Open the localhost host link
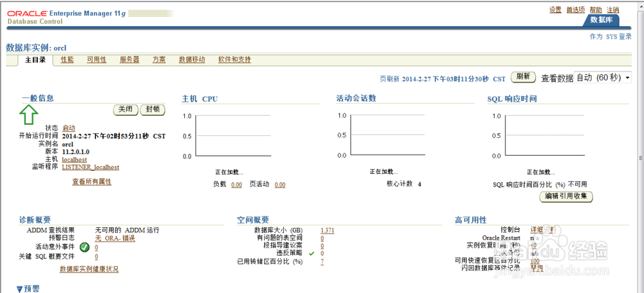644x293 pixels. point(74,160)
